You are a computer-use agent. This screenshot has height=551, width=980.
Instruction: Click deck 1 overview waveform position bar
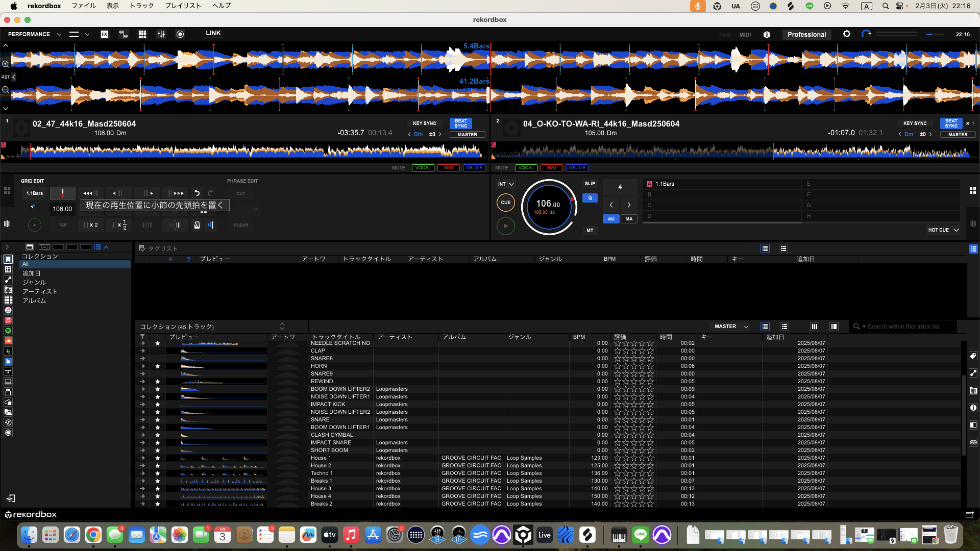click(245, 151)
